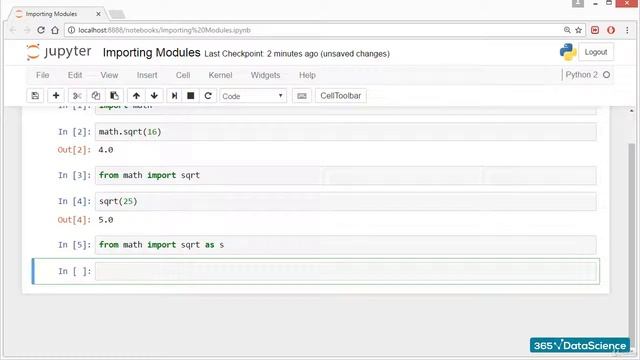Open the Widgets menu

point(265,75)
